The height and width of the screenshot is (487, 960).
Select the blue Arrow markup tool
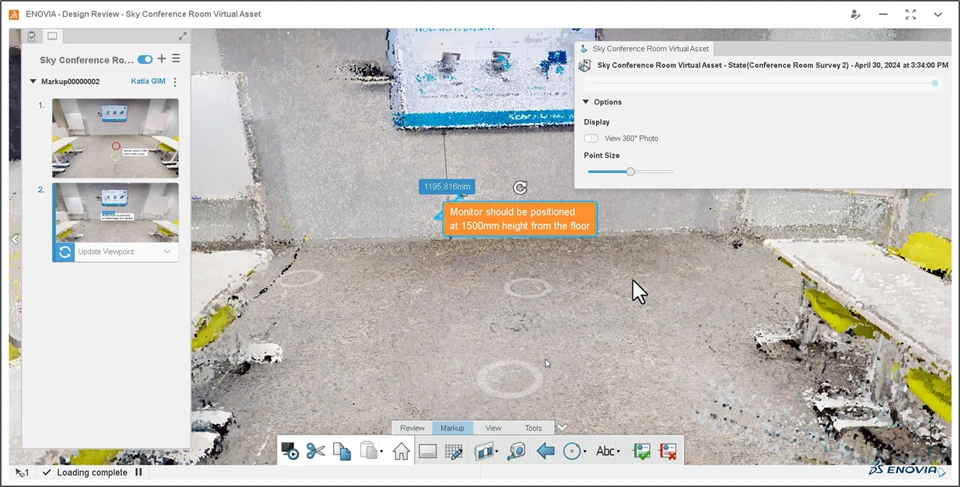pyautogui.click(x=545, y=451)
